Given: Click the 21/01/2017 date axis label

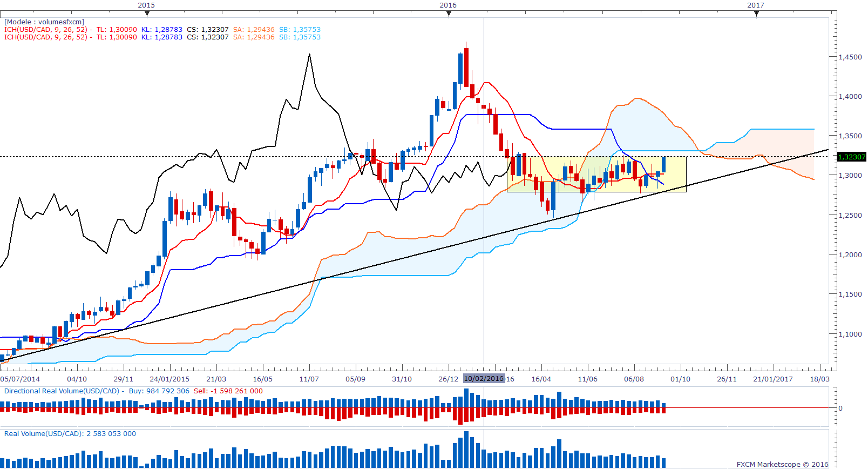Looking at the screenshot, I should tap(773, 379).
